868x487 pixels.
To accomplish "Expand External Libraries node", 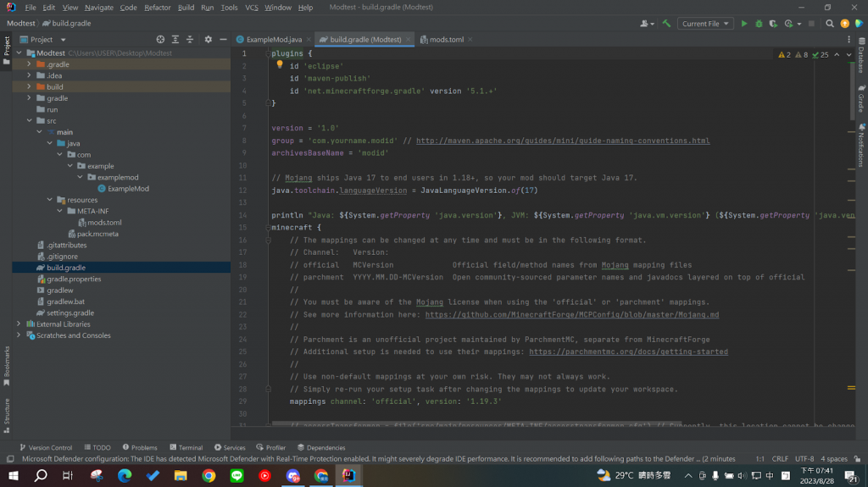I will coord(19,324).
